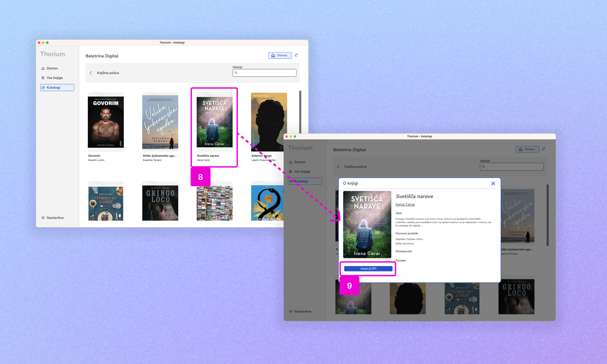Open the Satanov tango cover in the back window
607x364 pixels.
coord(269,122)
